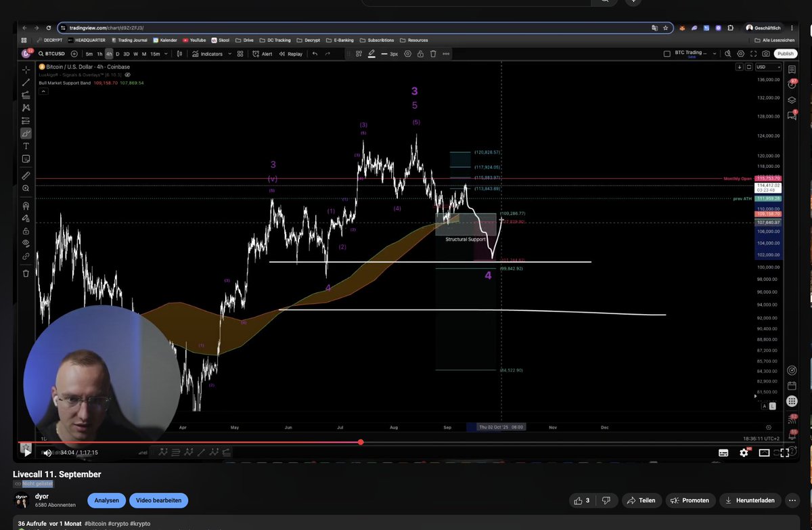Undo the last chart action
This screenshot has height=530, width=812.
(315, 53)
